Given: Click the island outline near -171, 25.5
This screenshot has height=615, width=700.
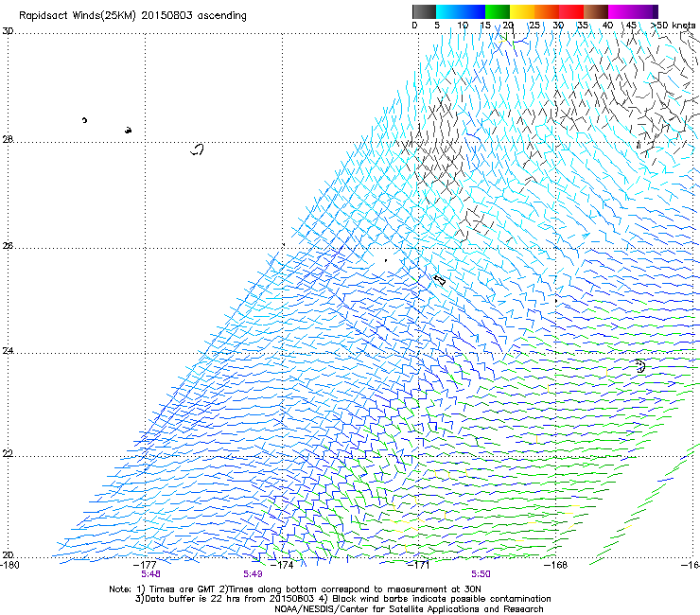Looking at the screenshot, I should click(x=440, y=280).
